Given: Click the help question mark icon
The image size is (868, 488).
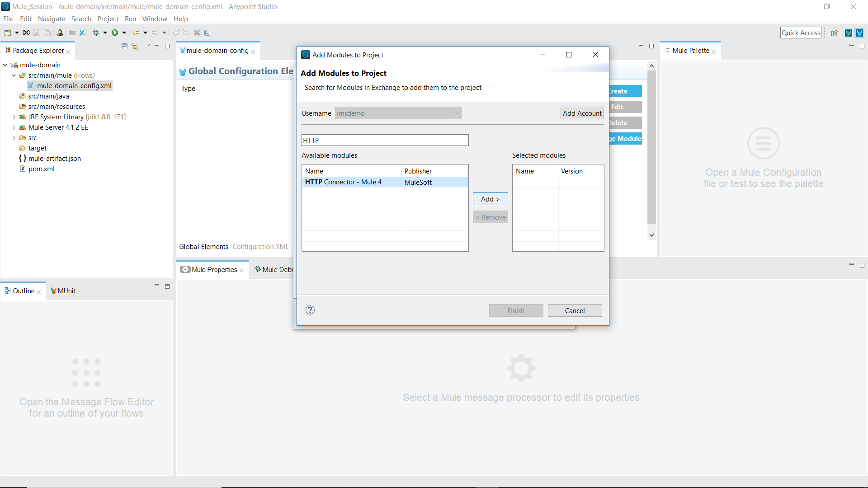Looking at the screenshot, I should [310, 310].
